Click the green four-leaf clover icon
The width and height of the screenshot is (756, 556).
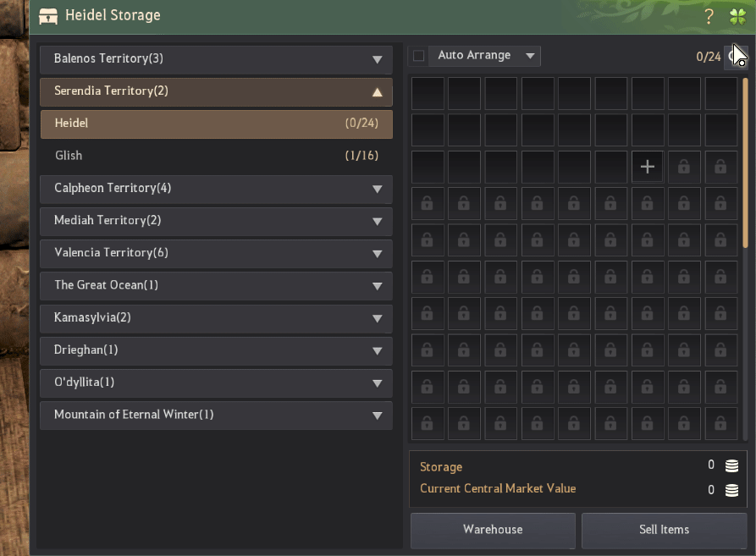click(x=737, y=16)
